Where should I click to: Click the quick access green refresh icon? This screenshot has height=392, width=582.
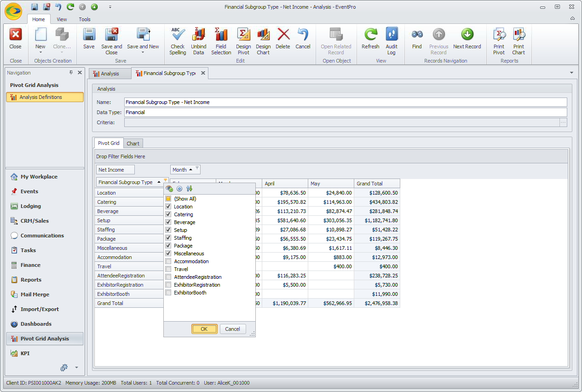[x=70, y=7]
